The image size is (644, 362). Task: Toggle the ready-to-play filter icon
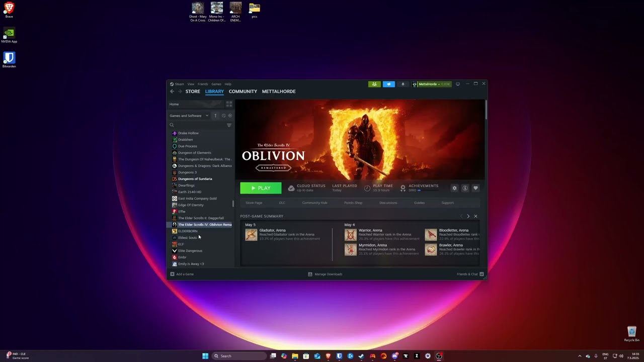point(230,116)
